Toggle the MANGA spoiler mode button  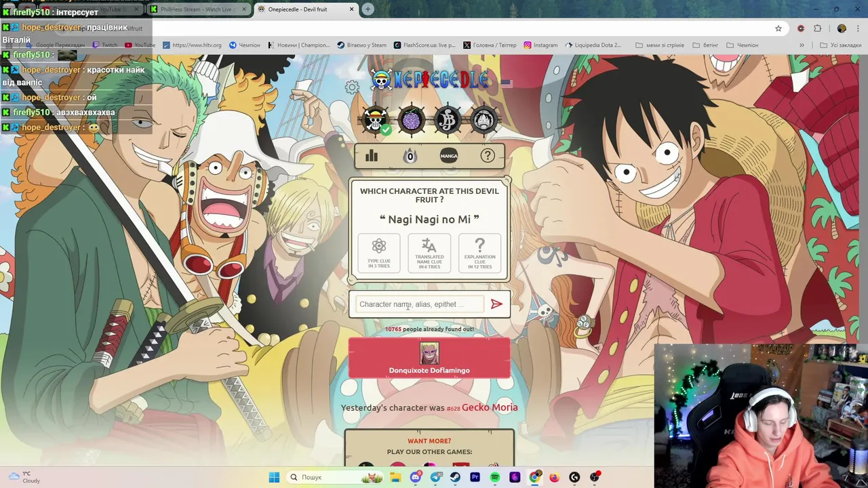click(x=449, y=156)
